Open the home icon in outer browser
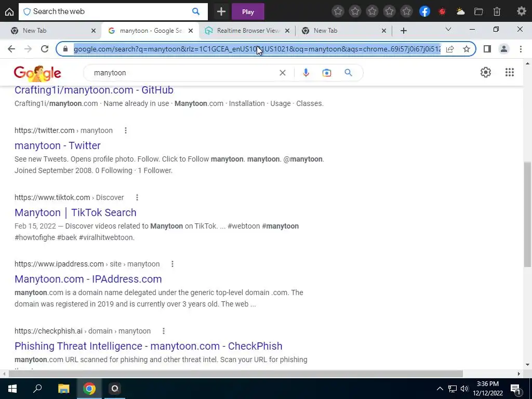The height and width of the screenshot is (399, 532). point(9,11)
